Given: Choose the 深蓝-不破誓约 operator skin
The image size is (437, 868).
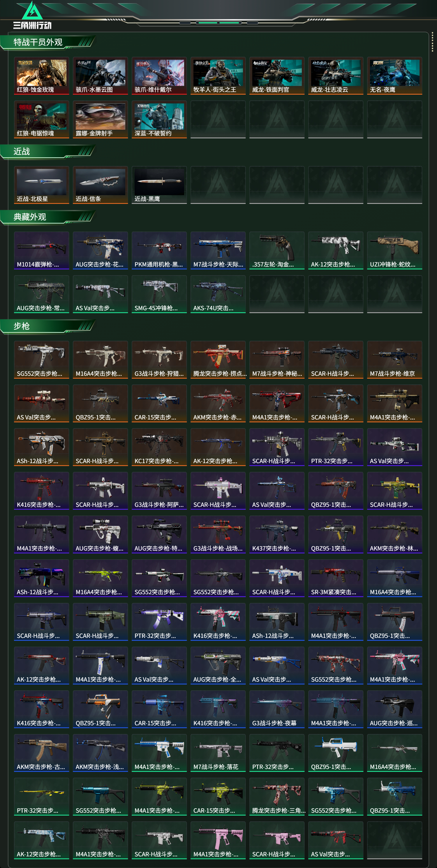Looking at the screenshot, I should (159, 119).
